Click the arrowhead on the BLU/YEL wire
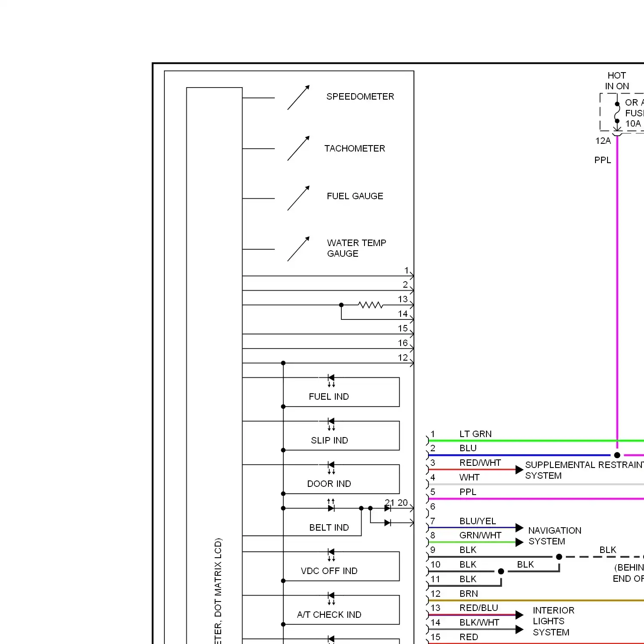This screenshot has height=644, width=644. 519,528
